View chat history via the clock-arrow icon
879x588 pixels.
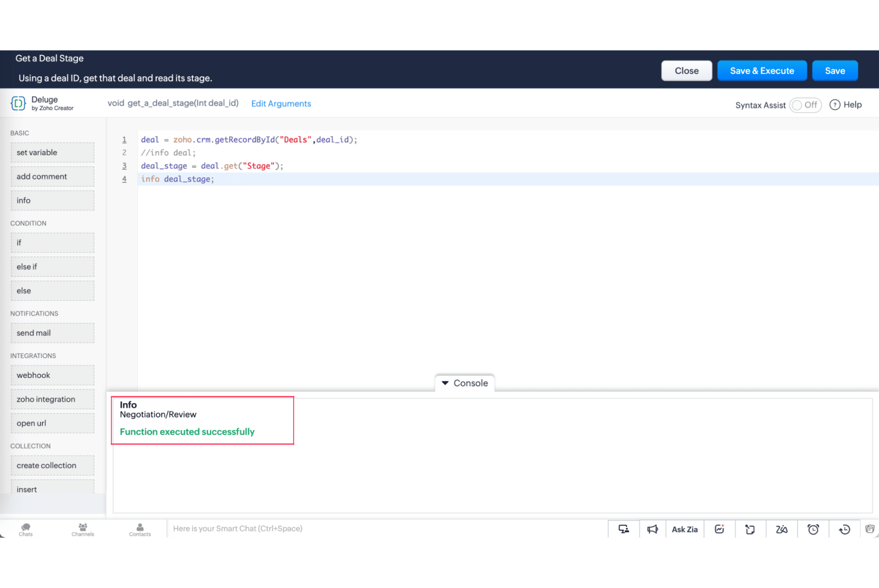[x=845, y=529]
